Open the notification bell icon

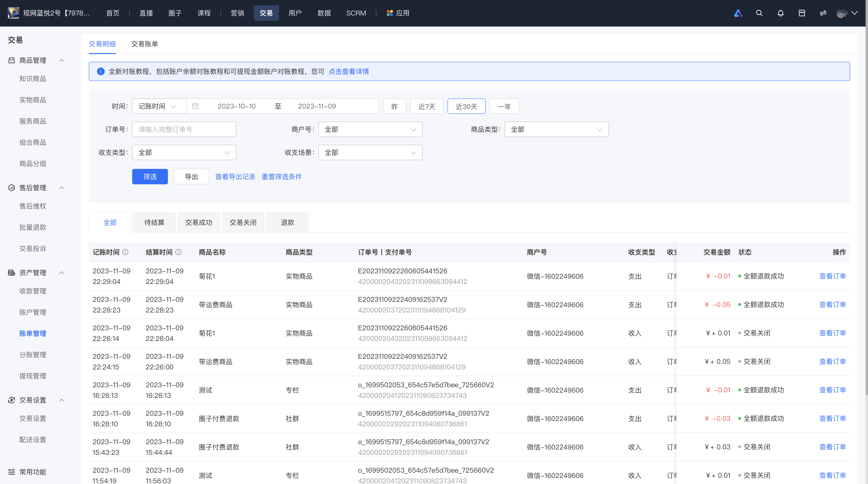[x=780, y=13]
